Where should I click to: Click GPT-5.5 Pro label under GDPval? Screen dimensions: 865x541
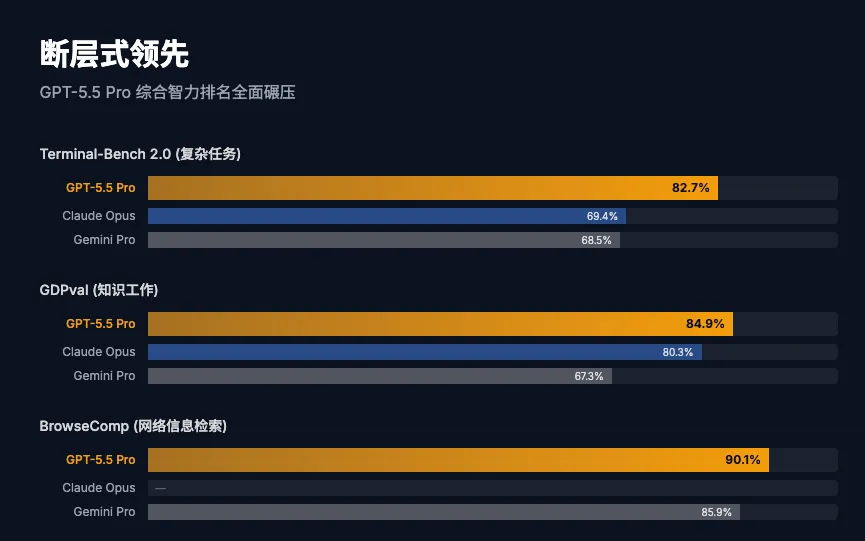pos(100,324)
